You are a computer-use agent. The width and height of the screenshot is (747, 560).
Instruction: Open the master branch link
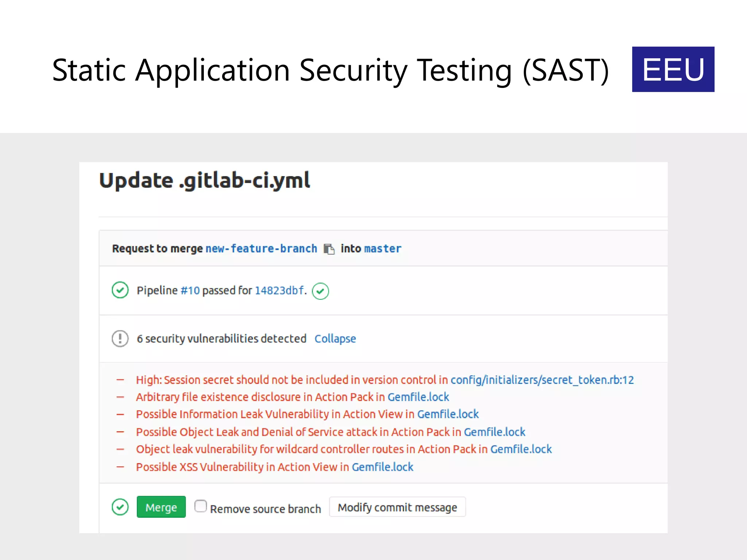(383, 249)
